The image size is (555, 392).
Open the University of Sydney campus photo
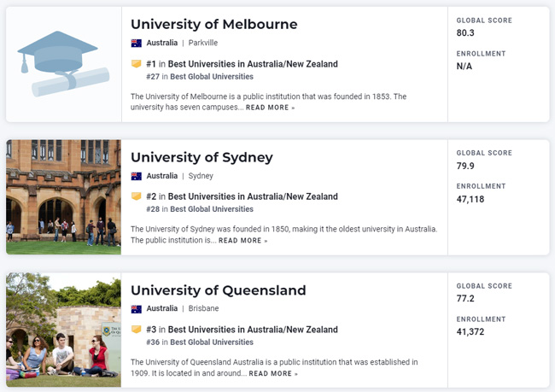[63, 197]
